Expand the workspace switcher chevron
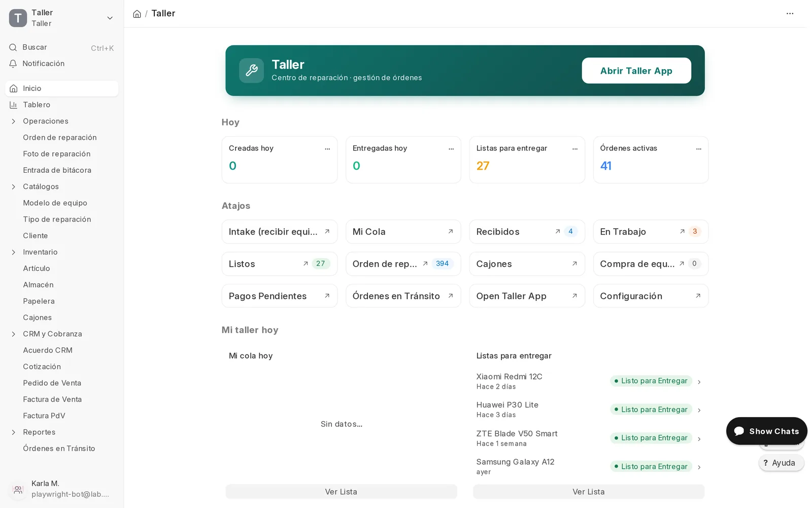The height and width of the screenshot is (508, 812). point(110,18)
